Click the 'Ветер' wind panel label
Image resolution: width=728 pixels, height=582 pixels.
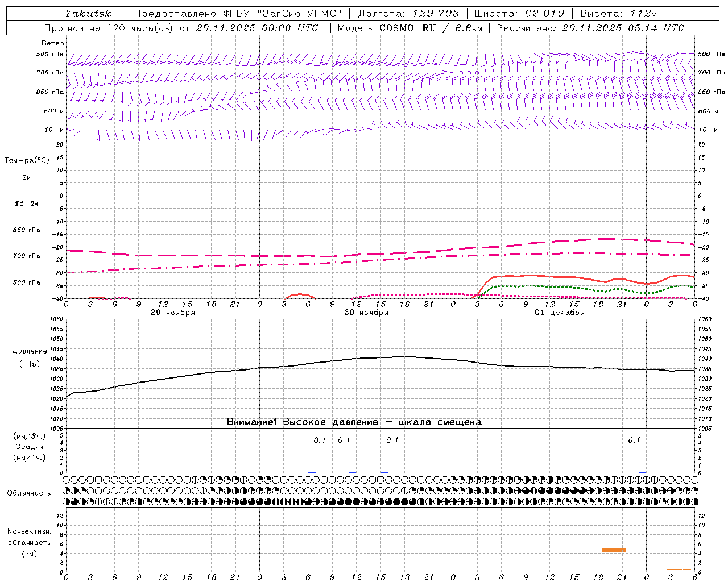pos(53,43)
